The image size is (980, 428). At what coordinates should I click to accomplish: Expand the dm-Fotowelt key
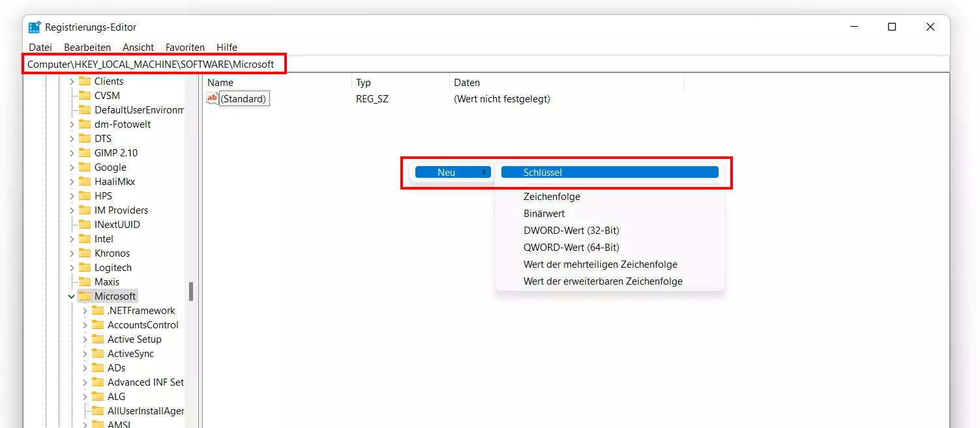72,124
